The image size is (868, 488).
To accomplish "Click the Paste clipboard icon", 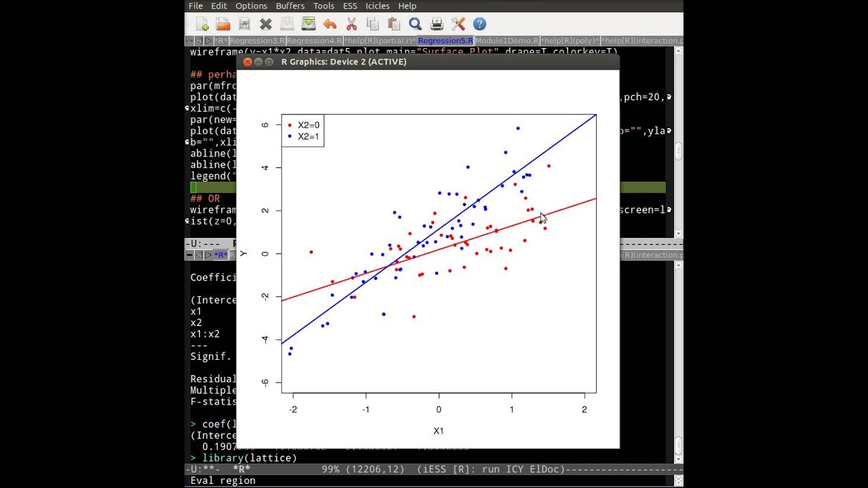I will click(x=394, y=24).
